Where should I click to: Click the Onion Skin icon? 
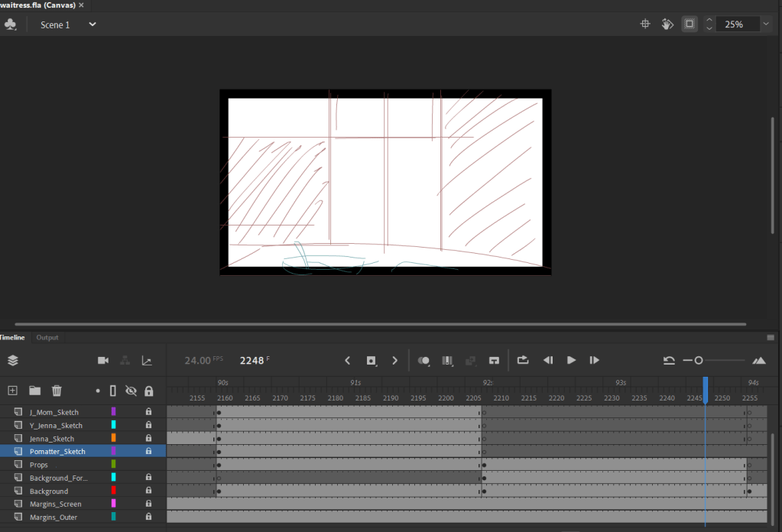pyautogui.click(x=423, y=361)
